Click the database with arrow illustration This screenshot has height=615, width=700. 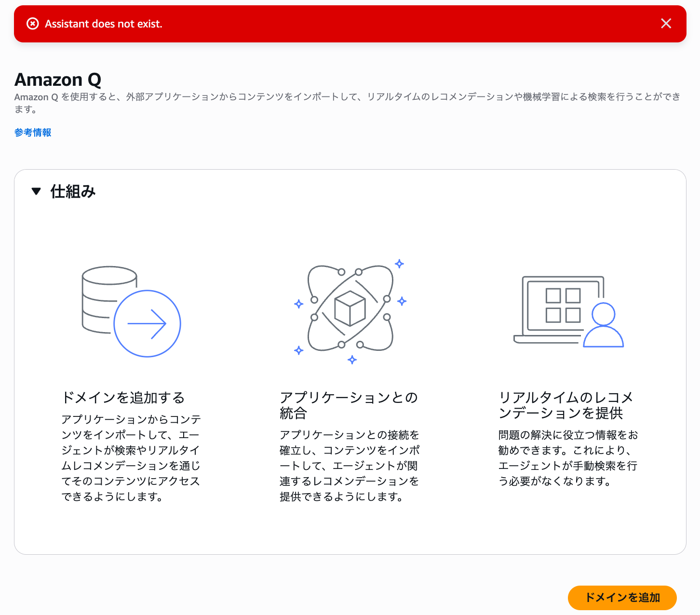coord(131,311)
